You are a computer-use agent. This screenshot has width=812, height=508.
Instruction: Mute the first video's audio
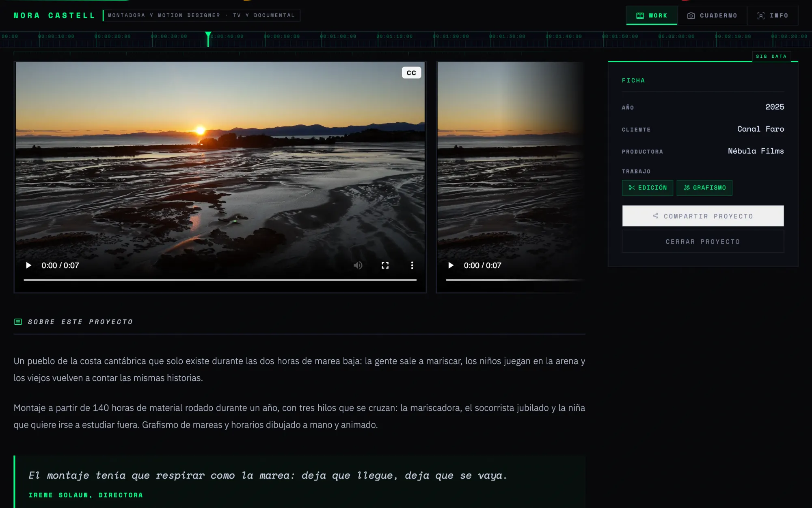(x=358, y=265)
